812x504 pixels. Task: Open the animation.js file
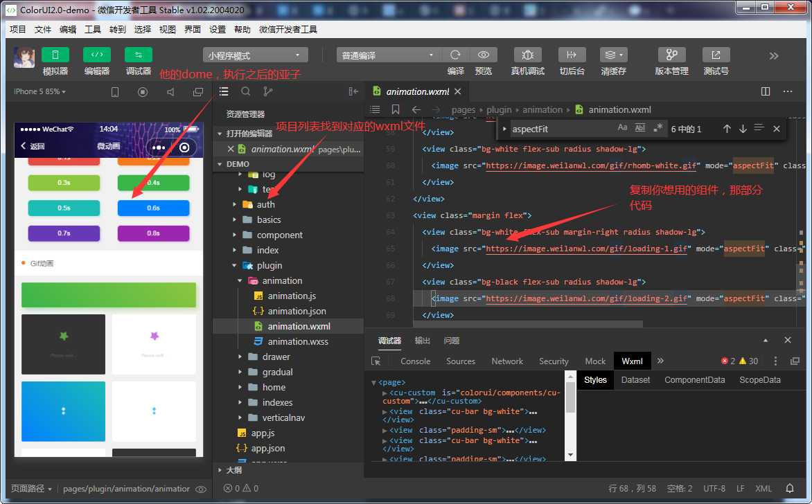click(x=292, y=296)
